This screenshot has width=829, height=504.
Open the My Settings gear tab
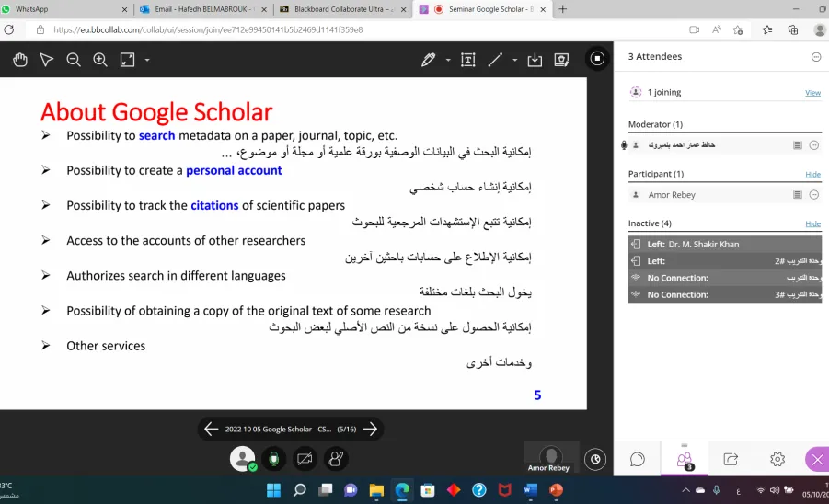777,459
